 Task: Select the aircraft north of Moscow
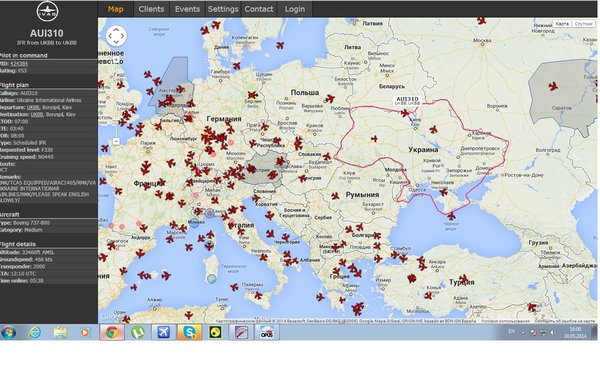[481, 20]
